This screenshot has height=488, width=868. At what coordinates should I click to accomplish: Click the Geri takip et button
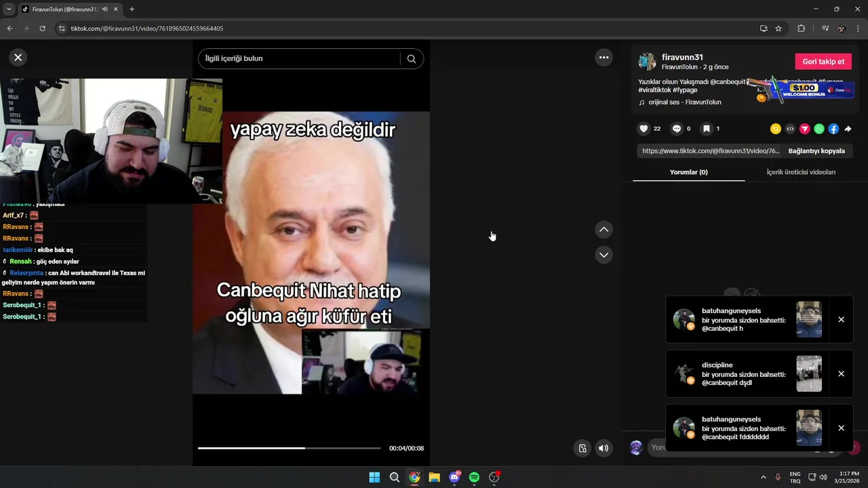[x=823, y=62]
